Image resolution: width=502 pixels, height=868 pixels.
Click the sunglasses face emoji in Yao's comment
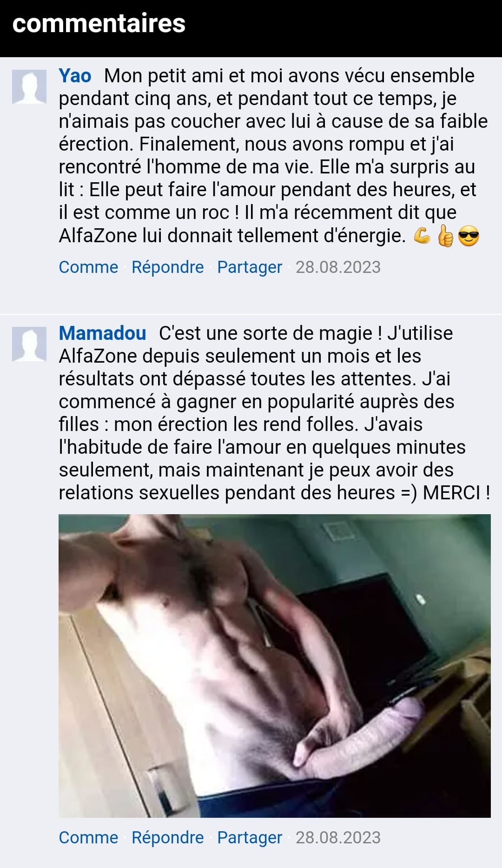[469, 237]
